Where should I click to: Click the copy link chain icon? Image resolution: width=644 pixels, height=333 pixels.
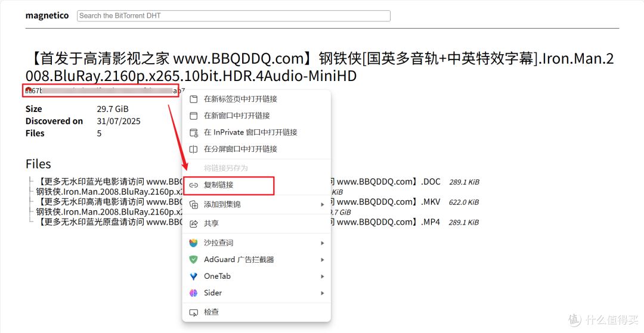click(193, 185)
